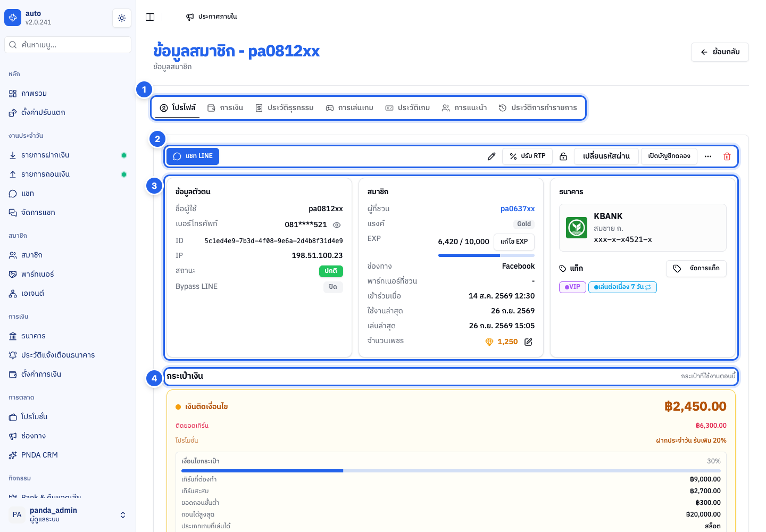Click the EXP progress bar

click(486, 255)
